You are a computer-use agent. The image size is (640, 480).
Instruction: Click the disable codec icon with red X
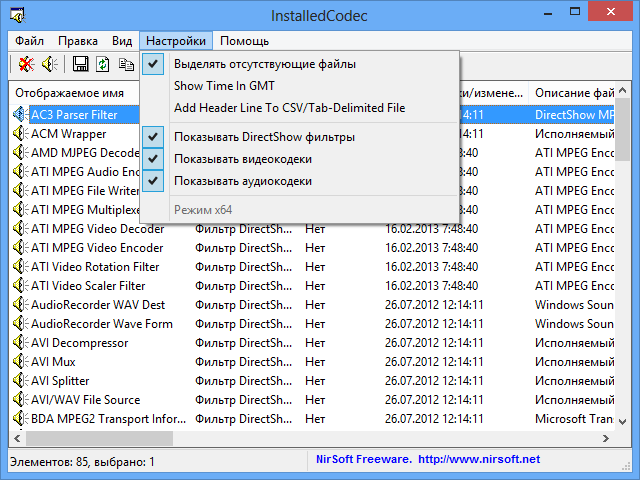click(x=26, y=64)
